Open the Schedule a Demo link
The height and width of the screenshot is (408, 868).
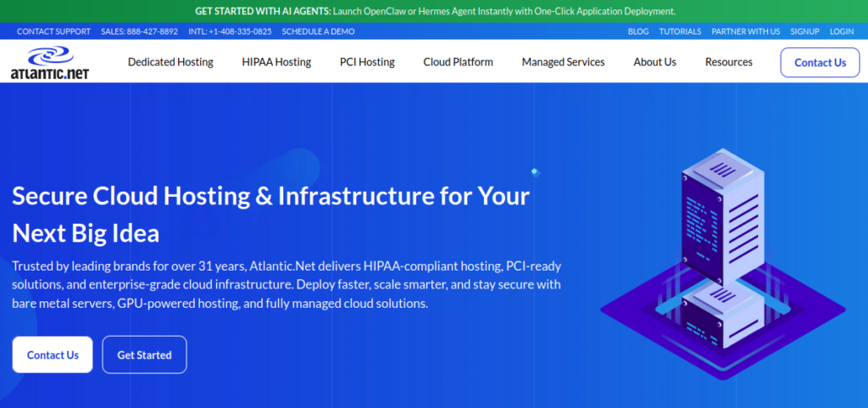319,31
